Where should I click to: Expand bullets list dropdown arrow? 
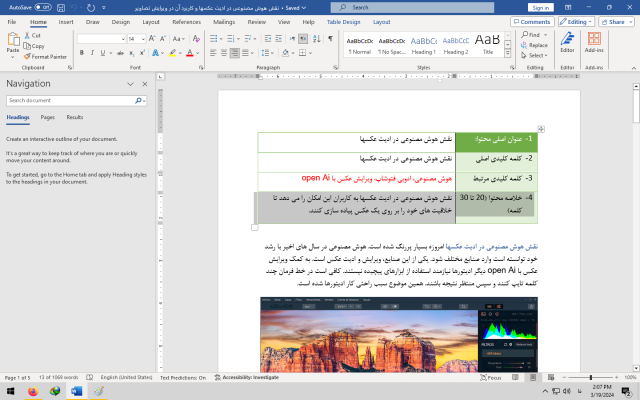221,39
